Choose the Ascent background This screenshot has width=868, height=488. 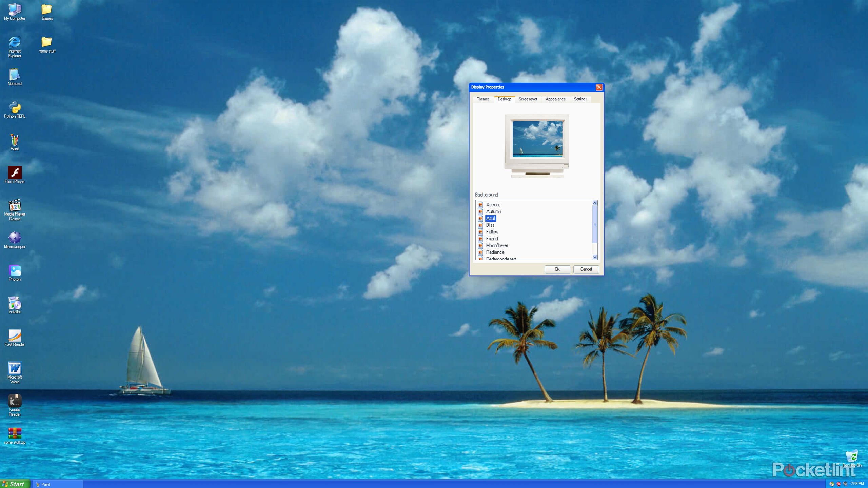pos(493,205)
